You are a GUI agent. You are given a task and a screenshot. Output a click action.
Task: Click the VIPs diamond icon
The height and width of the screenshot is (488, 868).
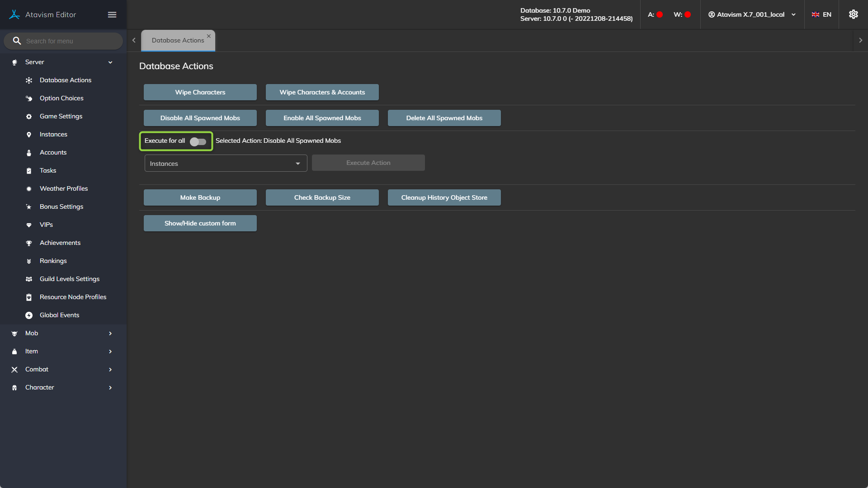pos(29,225)
